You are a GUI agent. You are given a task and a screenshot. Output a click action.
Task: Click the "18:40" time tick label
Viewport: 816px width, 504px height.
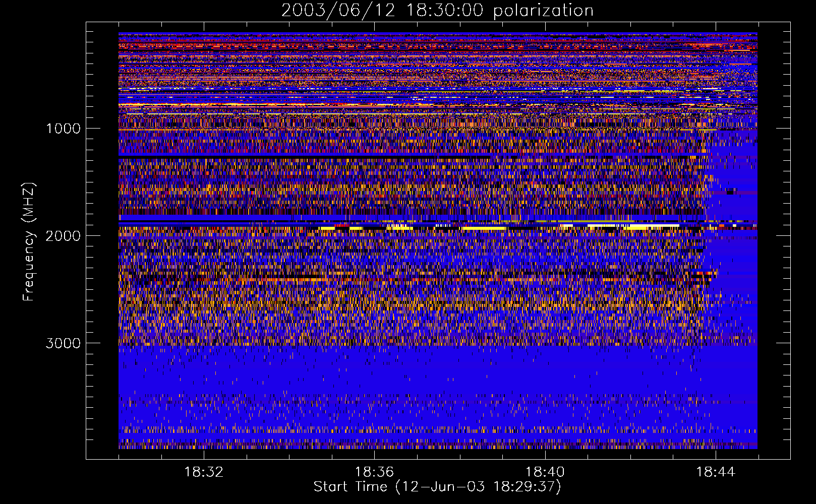[x=545, y=472]
